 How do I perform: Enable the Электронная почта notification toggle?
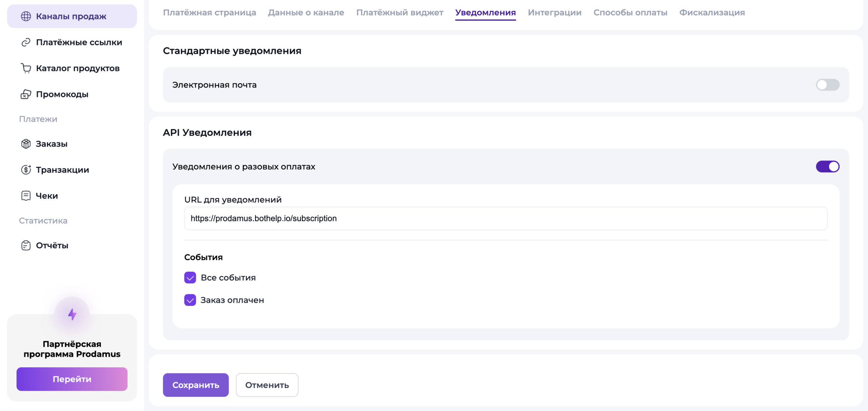[x=827, y=85]
